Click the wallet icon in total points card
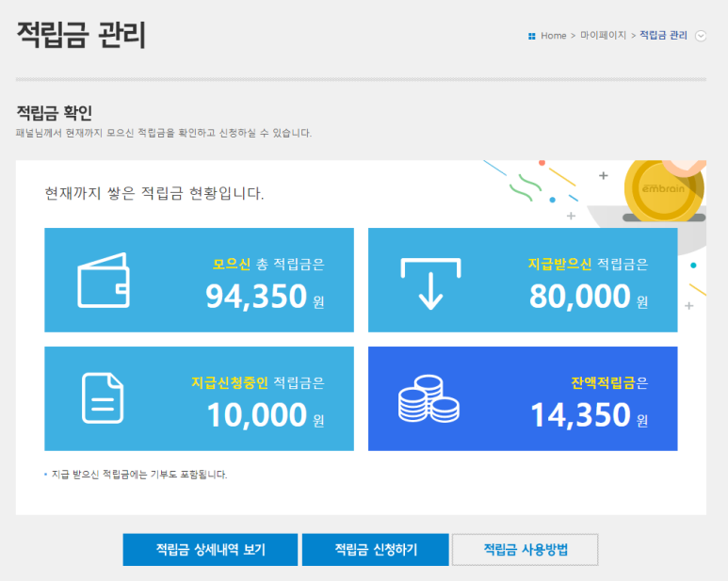 pos(104,281)
